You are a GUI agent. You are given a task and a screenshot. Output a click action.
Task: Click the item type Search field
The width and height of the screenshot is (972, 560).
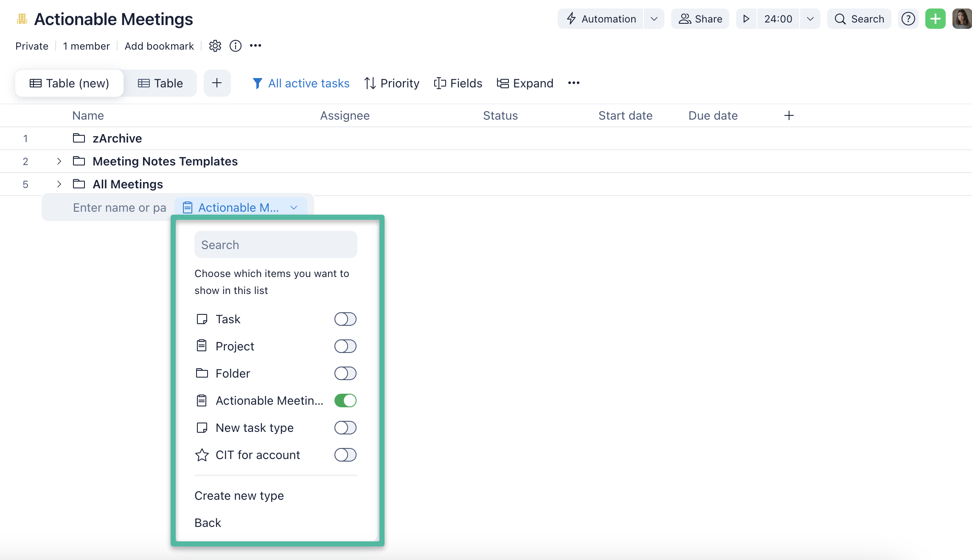point(275,245)
